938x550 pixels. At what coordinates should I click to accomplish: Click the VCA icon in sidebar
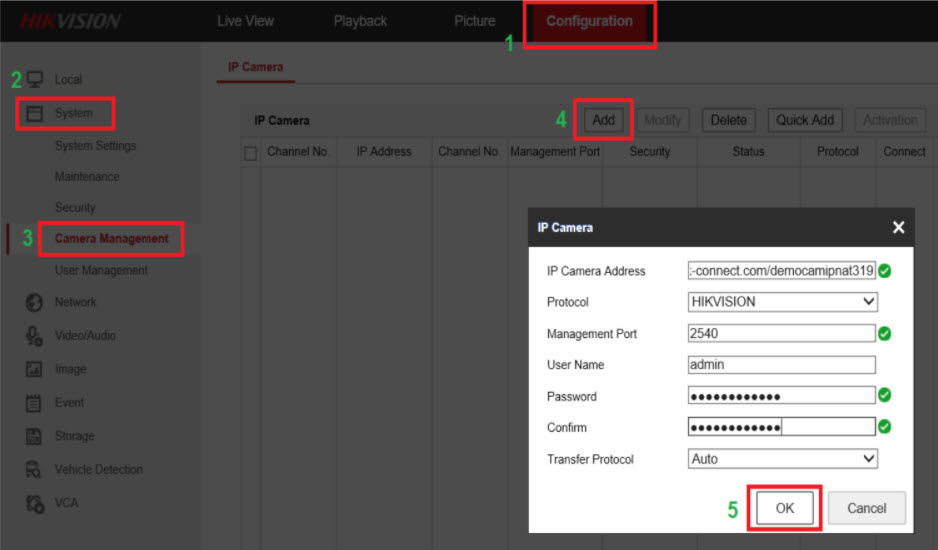click(34, 503)
